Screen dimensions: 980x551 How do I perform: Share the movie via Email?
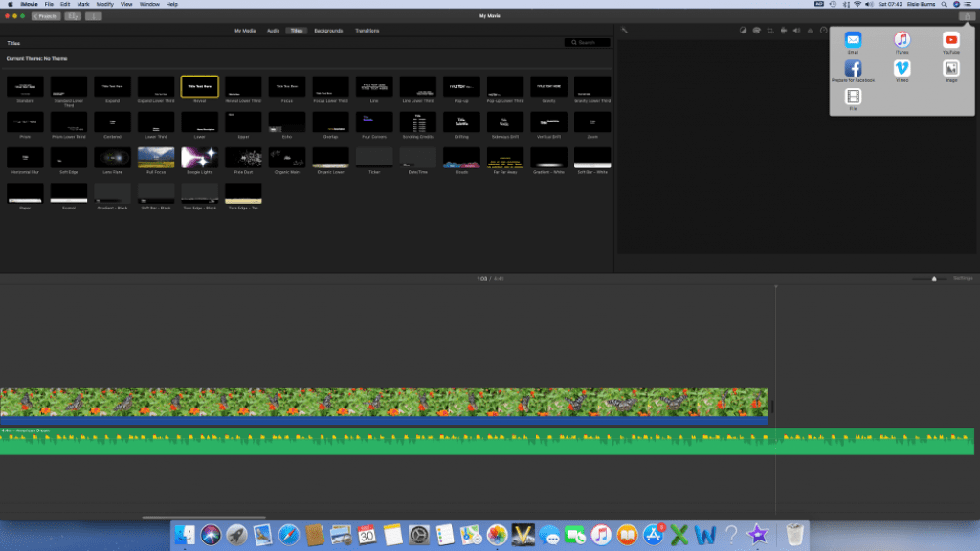click(x=853, y=40)
